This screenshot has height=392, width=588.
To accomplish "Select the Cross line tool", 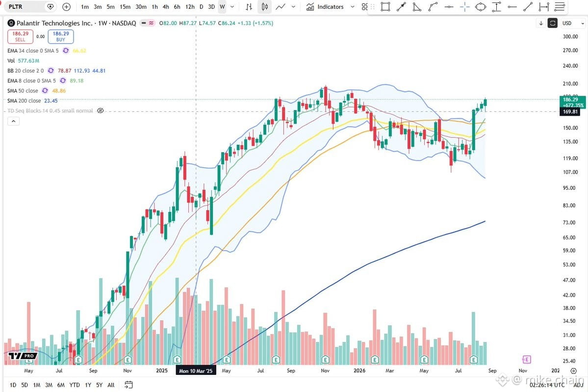I will click(x=464, y=7).
